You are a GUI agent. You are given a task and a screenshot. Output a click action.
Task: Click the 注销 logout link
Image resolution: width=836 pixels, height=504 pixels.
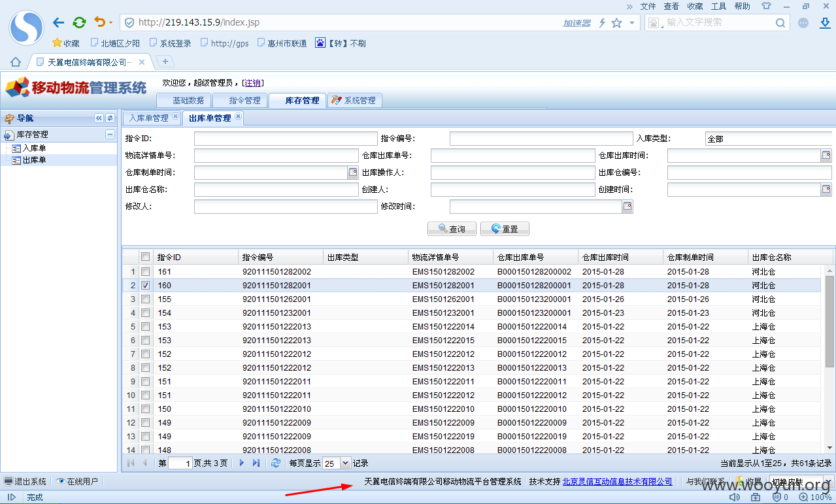tap(253, 82)
